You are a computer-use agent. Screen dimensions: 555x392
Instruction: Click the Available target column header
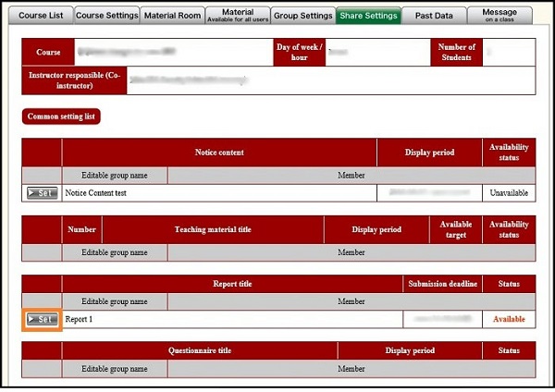[456, 229]
